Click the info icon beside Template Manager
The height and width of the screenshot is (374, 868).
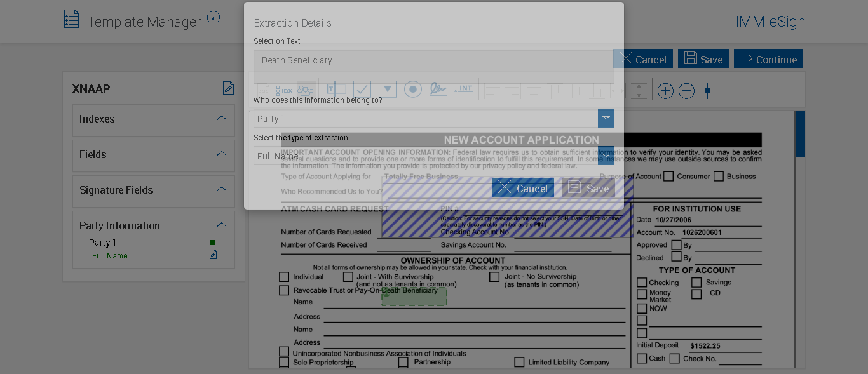point(214,18)
